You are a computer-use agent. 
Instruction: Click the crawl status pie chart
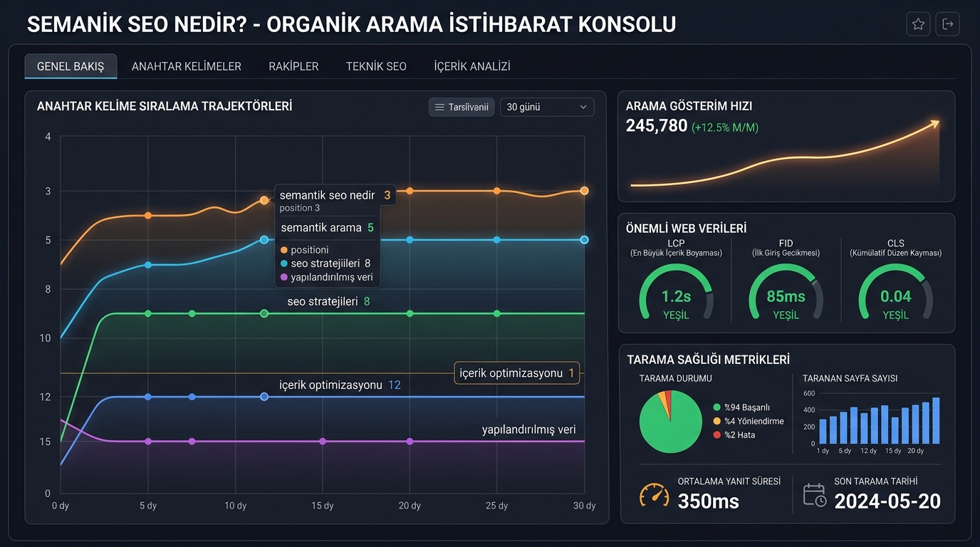point(671,422)
